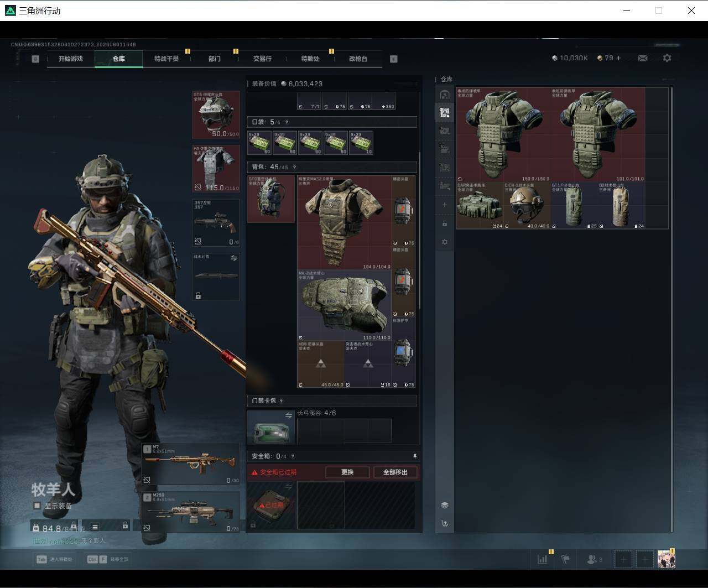The height and width of the screenshot is (588, 708).
Task: Click the statistics chart icon in bottom bar
Action: [x=543, y=559]
